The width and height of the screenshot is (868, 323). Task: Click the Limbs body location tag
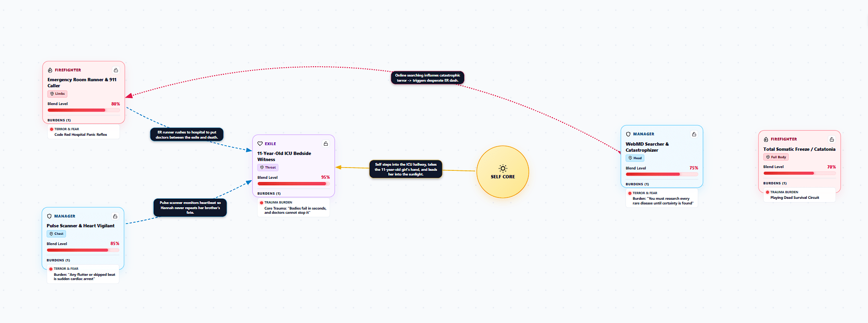tap(57, 94)
